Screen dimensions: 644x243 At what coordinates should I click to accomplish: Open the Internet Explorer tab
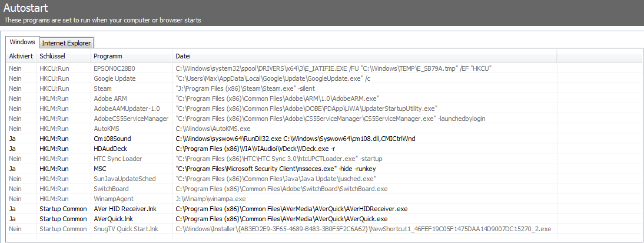point(67,43)
